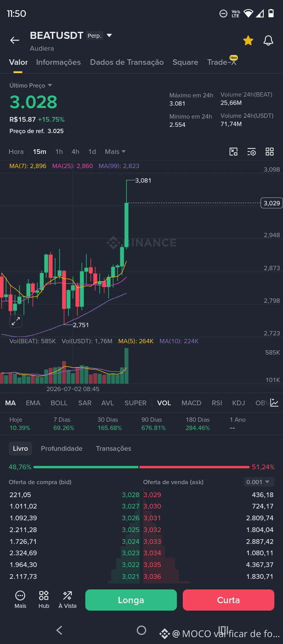Tap the Curta button
Screen dimensions: 283x644
click(x=228, y=600)
